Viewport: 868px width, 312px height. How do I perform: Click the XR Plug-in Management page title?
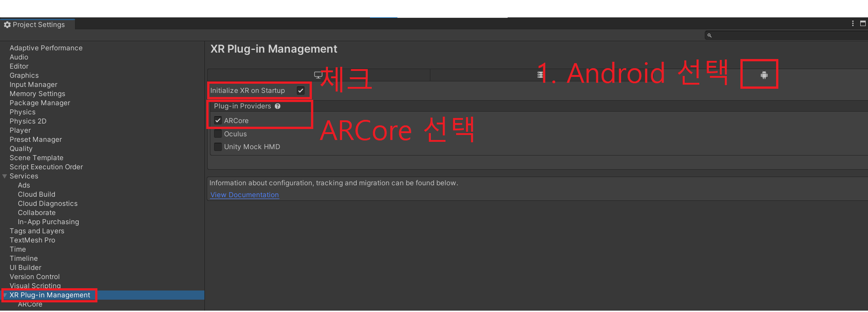[273, 49]
